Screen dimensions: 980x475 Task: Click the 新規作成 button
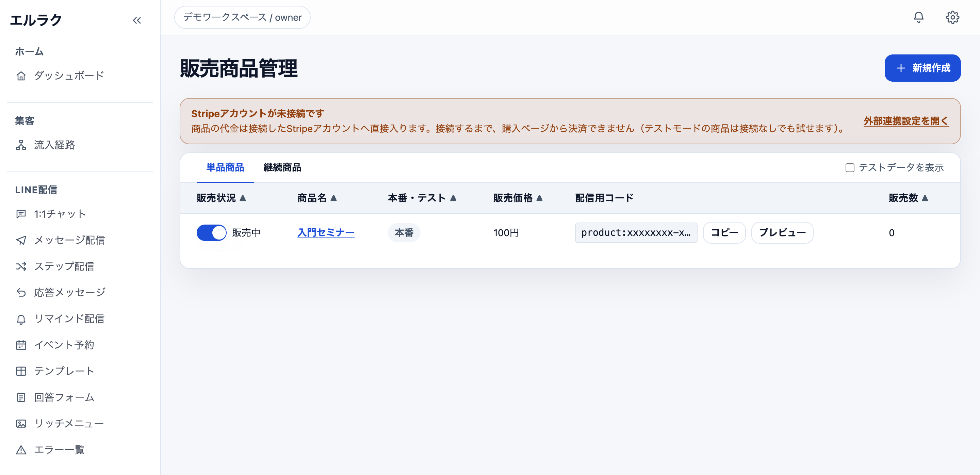pyautogui.click(x=922, y=68)
